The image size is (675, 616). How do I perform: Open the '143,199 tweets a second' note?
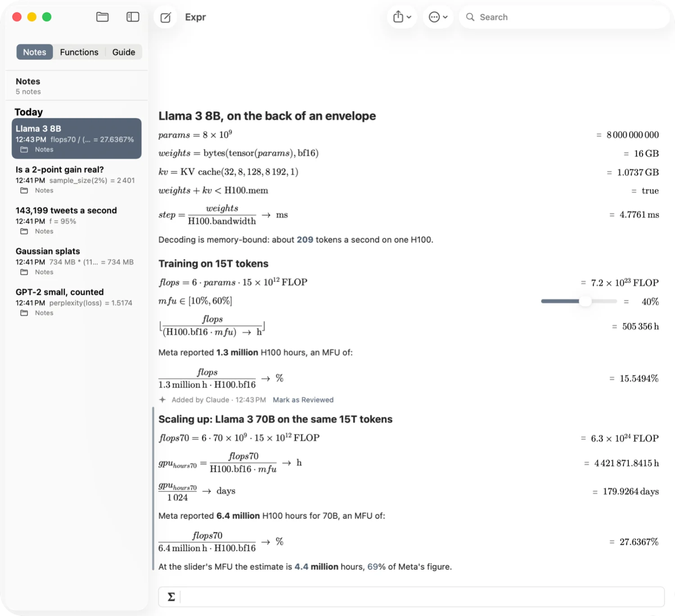tap(76, 220)
